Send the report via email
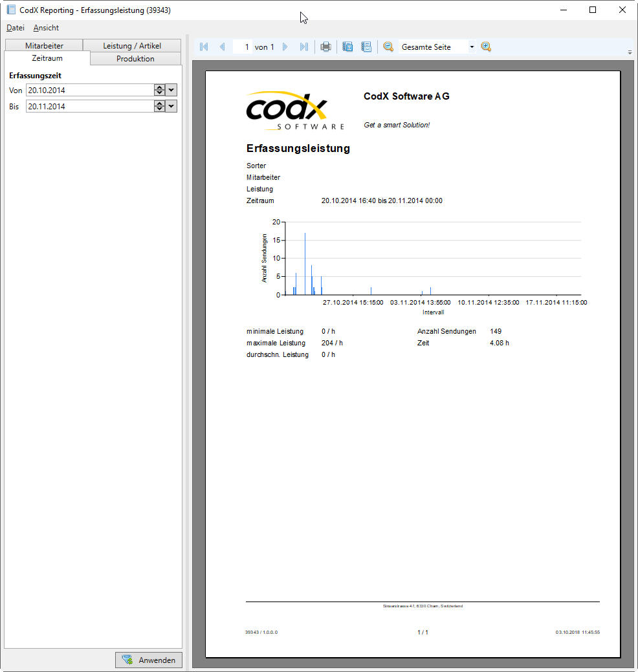 coord(366,47)
